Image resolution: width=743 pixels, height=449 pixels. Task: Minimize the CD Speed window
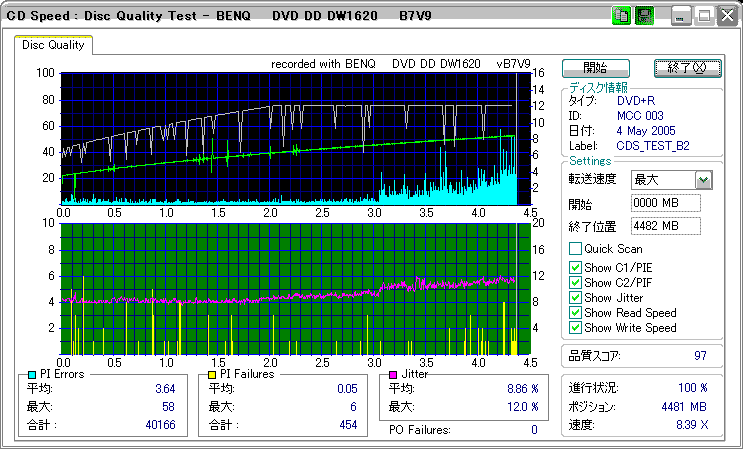pyautogui.click(x=680, y=16)
